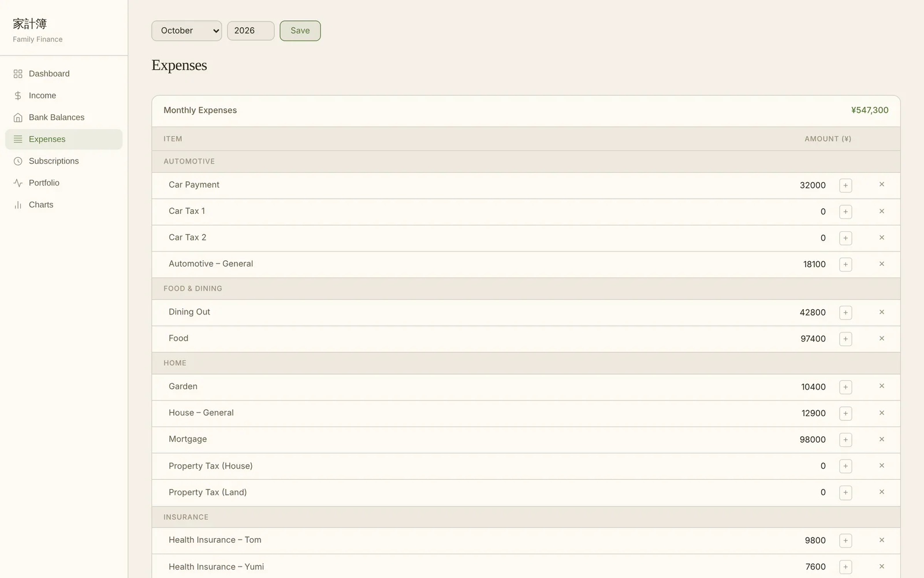The width and height of the screenshot is (924, 578).
Task: Click plus for Health Insurance – Tom
Action: pos(845,541)
